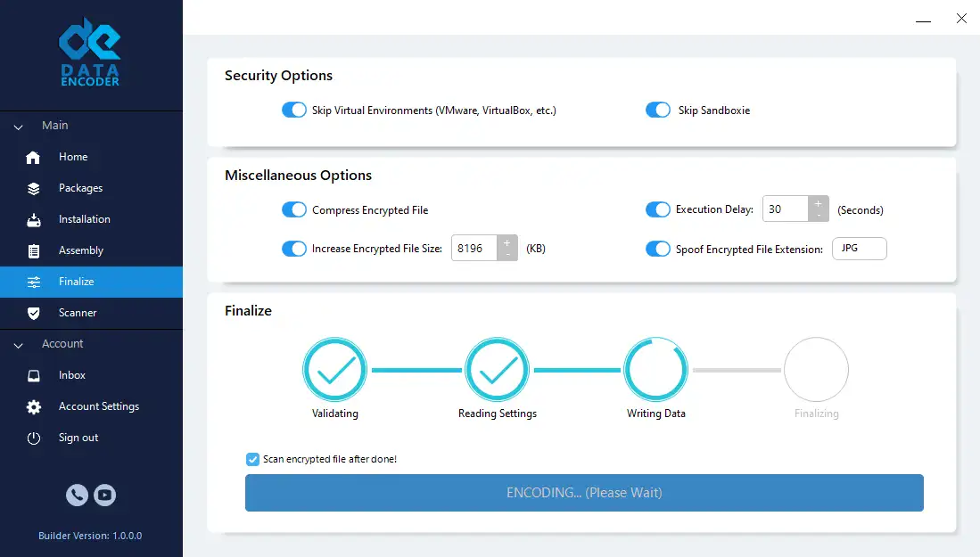Toggle the Execution Delay switch

[x=657, y=209]
